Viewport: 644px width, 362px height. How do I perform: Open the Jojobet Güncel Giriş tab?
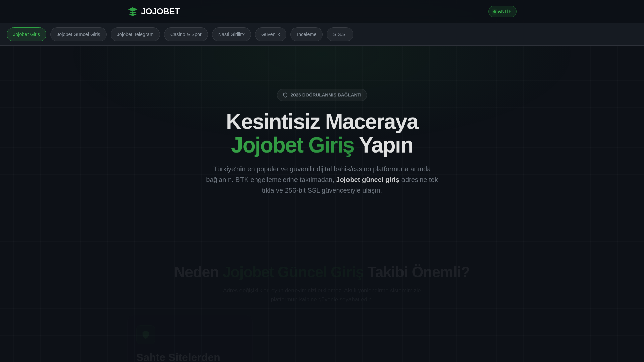(78, 35)
